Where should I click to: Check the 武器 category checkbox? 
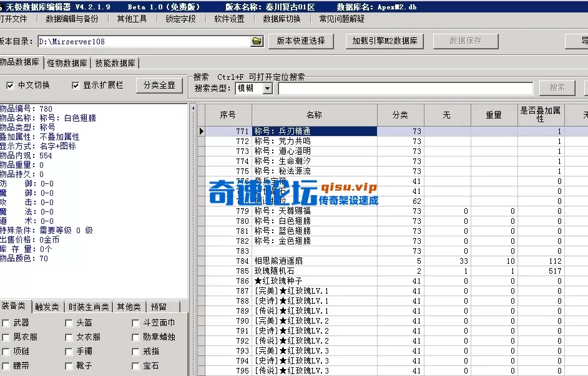[6, 323]
